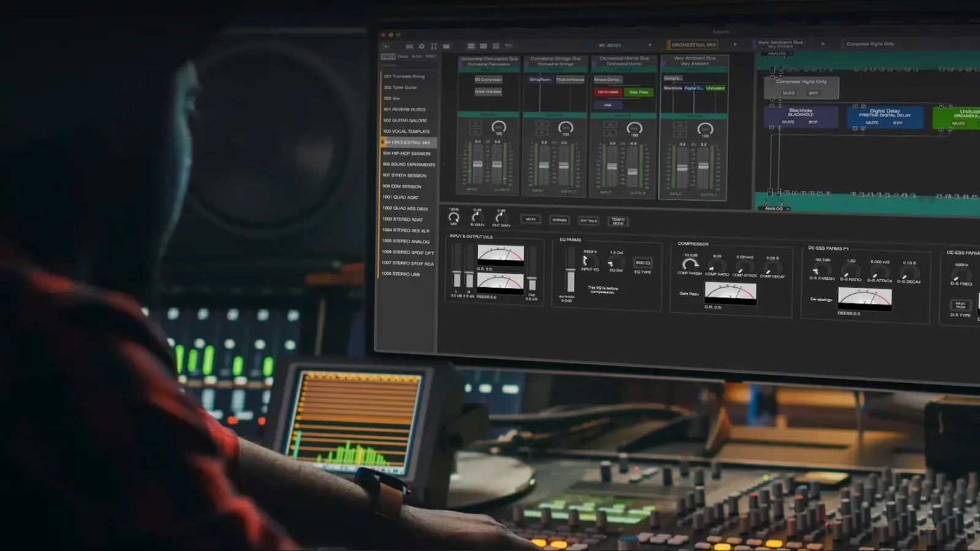Open the settings gear icon
This screenshot has width=980, height=551.
(421, 46)
